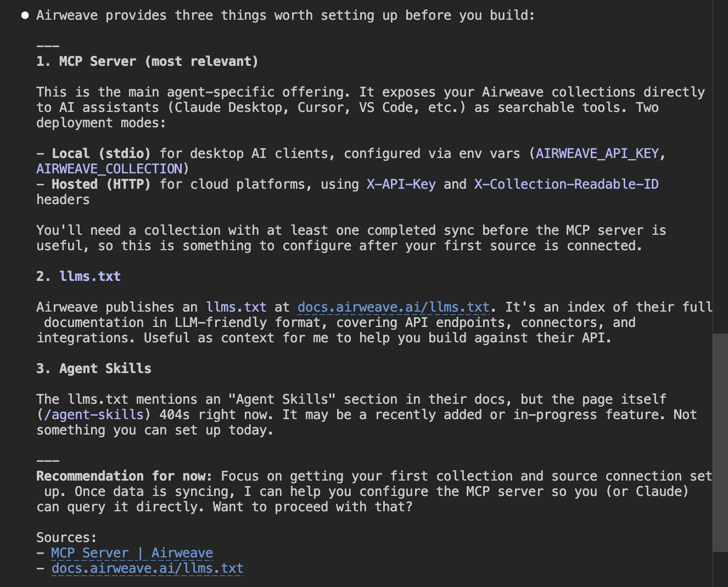This screenshot has height=587, width=728.
Task: Click the AIRWEAVE_COLLECTION env var text
Action: point(109,169)
